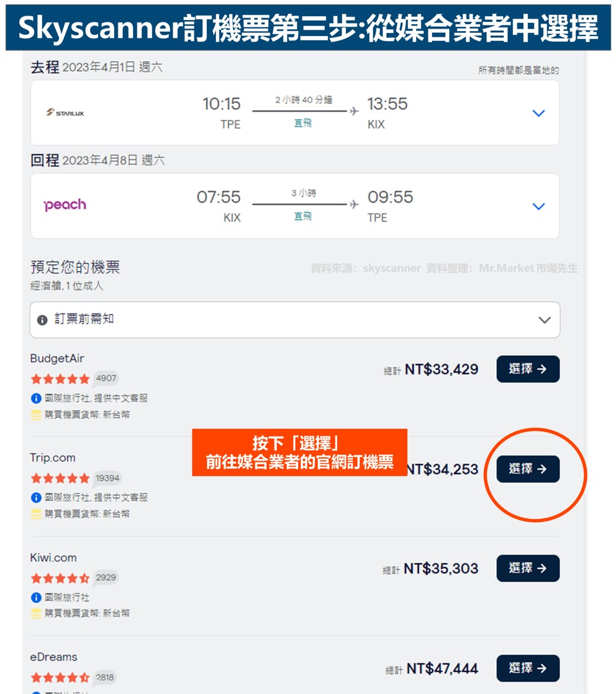Image resolution: width=616 pixels, height=694 pixels.
Task: Click the return 3 小時 duration
Action: point(304,193)
